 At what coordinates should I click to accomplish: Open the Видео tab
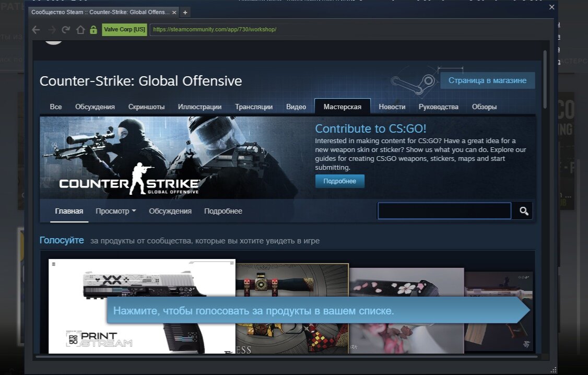coord(296,107)
